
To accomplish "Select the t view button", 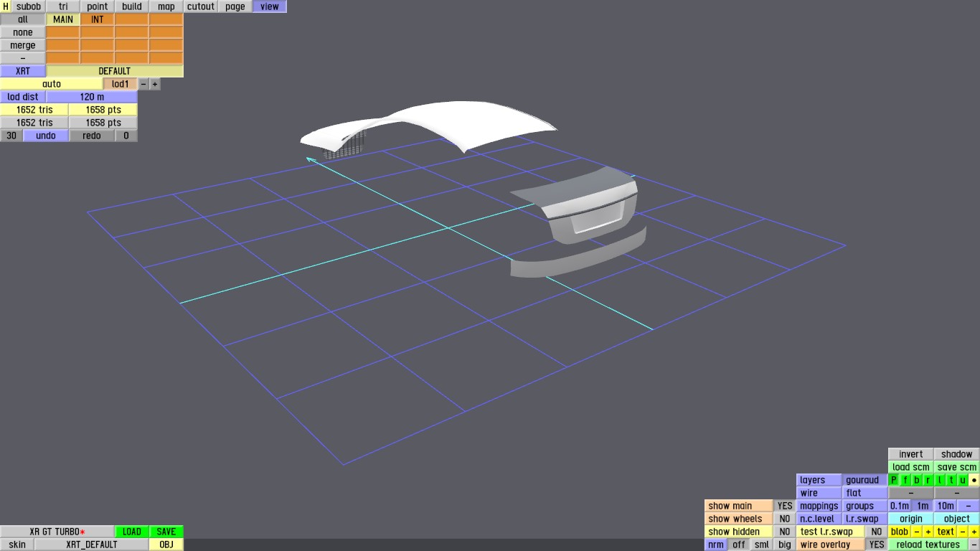I will click(951, 480).
